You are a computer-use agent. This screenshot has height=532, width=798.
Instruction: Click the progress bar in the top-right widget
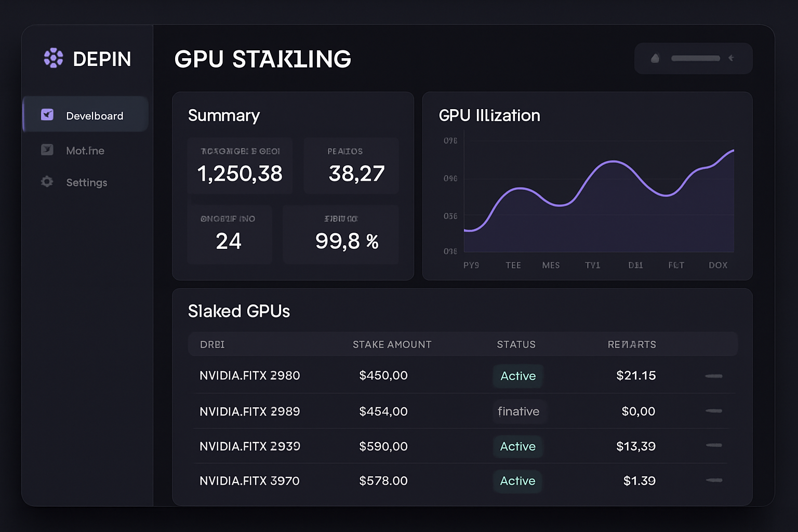coord(695,58)
